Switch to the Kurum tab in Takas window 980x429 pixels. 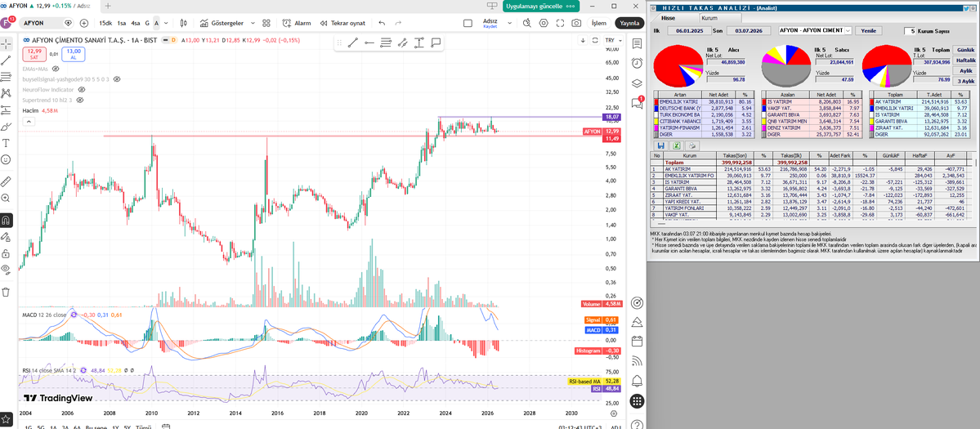(709, 19)
